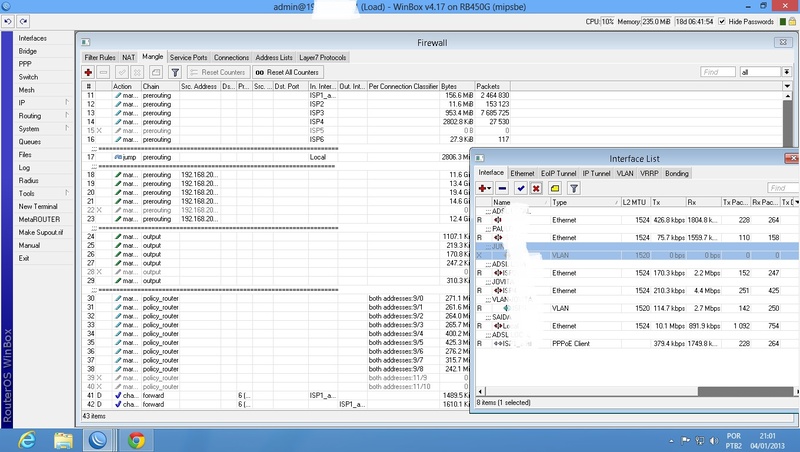The height and width of the screenshot is (452, 800).
Task: Click the network tray icon
Action: 700,441
